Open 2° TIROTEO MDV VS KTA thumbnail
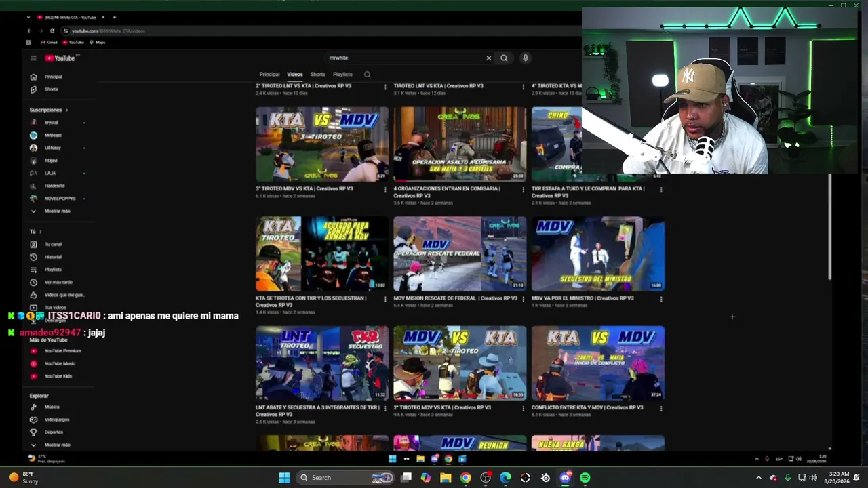This screenshot has height=488, width=868. pos(460,364)
